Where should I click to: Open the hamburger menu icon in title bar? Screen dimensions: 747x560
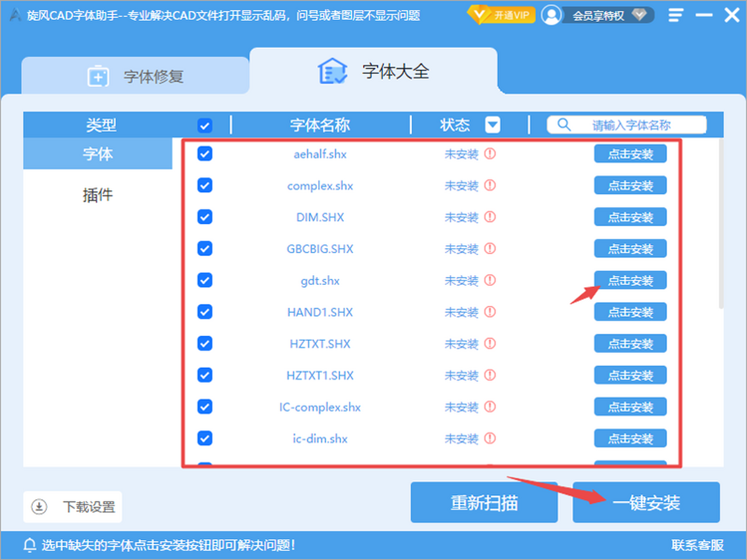pyautogui.click(x=676, y=16)
